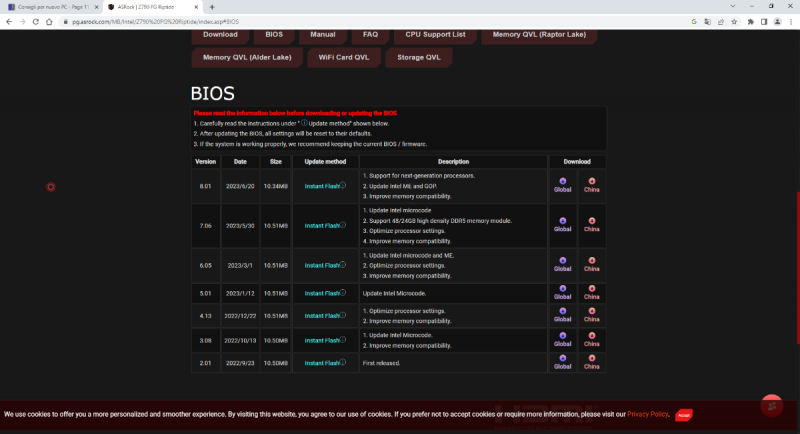Viewport: 800px width, 434px height.
Task: Open a new browser tab
Action: pyautogui.click(x=212, y=7)
